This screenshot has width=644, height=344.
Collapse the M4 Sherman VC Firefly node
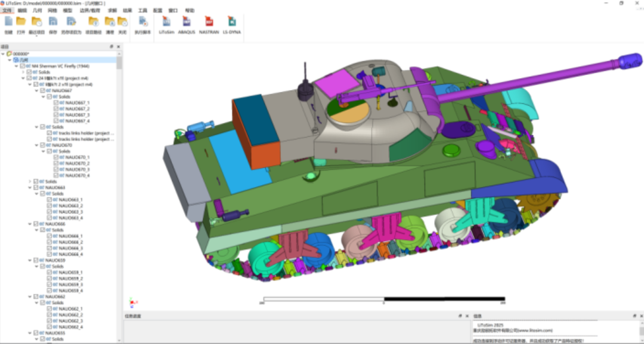(x=17, y=66)
